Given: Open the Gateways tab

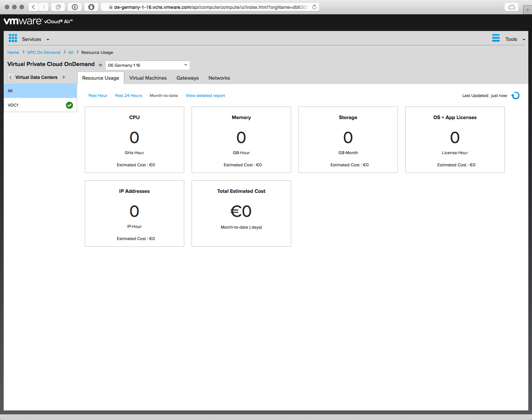Looking at the screenshot, I should point(187,78).
